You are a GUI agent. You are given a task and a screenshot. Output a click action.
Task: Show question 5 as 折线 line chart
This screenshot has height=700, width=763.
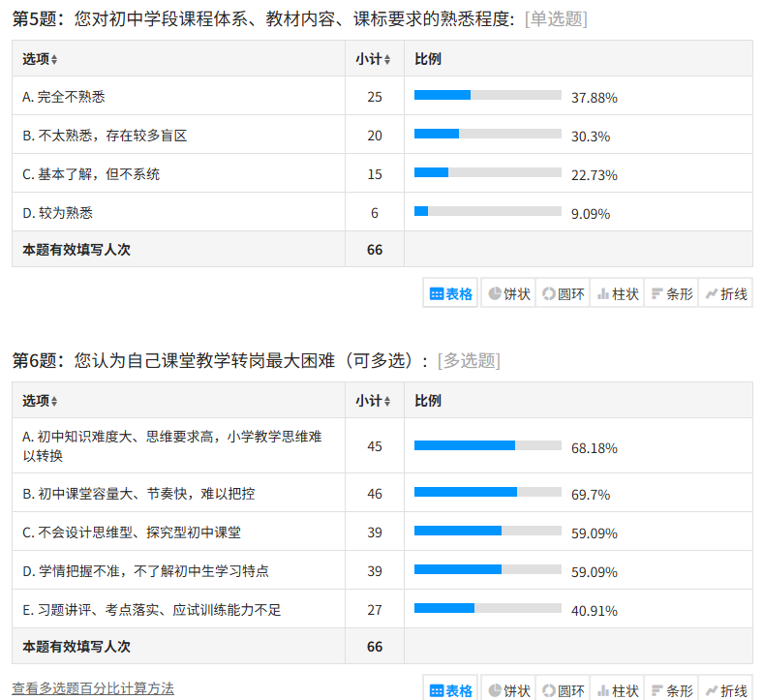point(726,293)
